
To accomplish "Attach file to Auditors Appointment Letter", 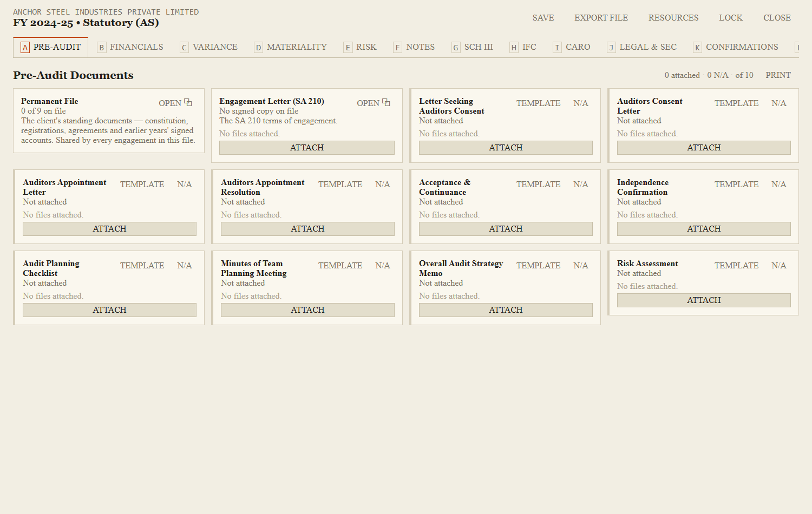I will click(109, 229).
